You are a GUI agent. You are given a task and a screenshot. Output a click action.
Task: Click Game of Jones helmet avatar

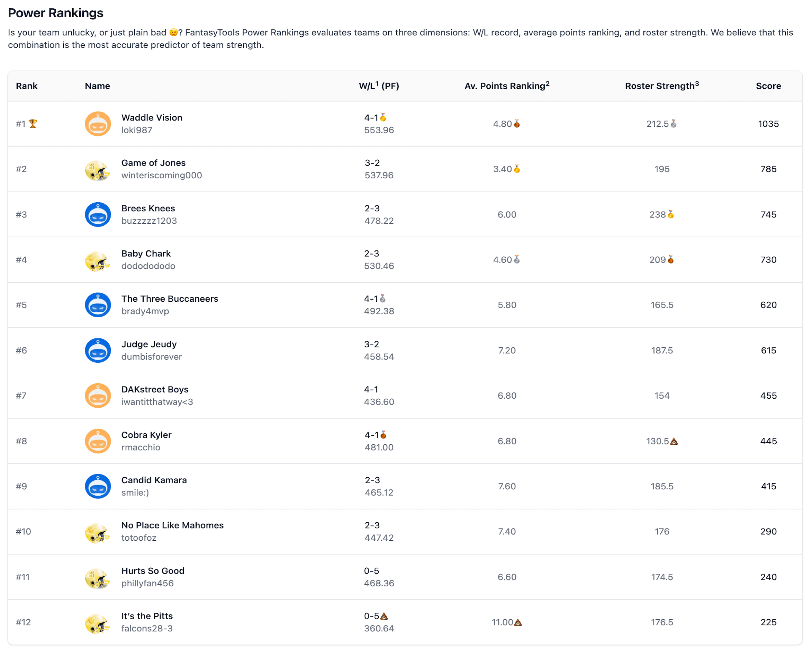click(x=98, y=169)
